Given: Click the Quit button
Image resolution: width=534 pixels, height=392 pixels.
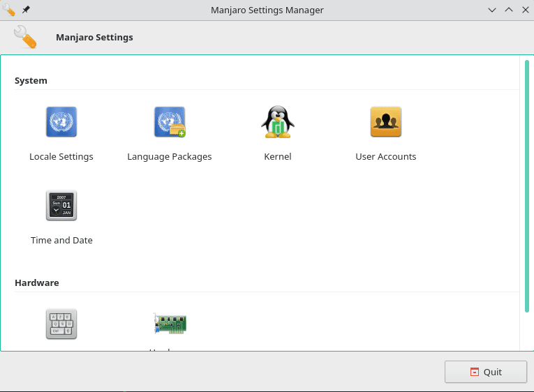Looking at the screenshot, I should [486, 372].
